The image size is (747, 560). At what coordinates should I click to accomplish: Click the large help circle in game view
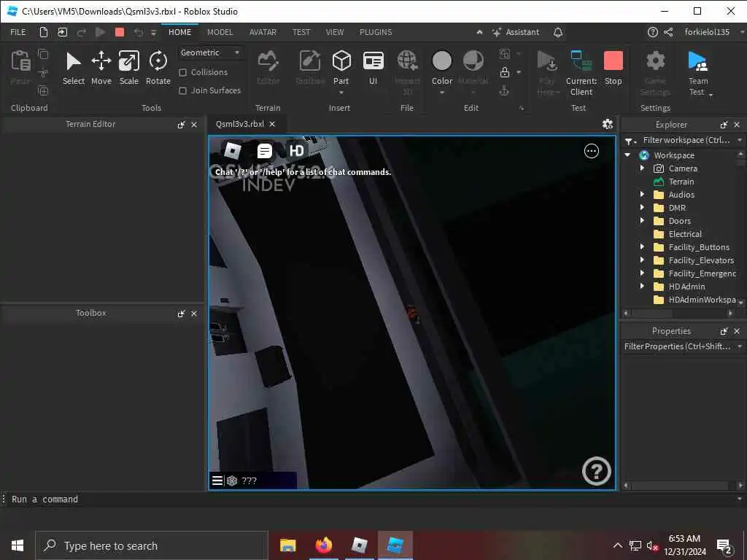pyautogui.click(x=596, y=471)
